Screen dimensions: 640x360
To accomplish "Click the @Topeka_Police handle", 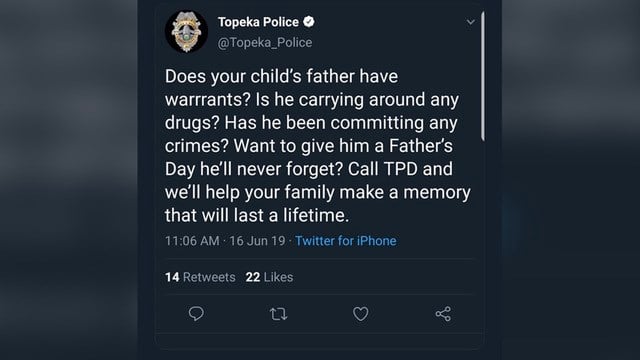I will pyautogui.click(x=264, y=42).
